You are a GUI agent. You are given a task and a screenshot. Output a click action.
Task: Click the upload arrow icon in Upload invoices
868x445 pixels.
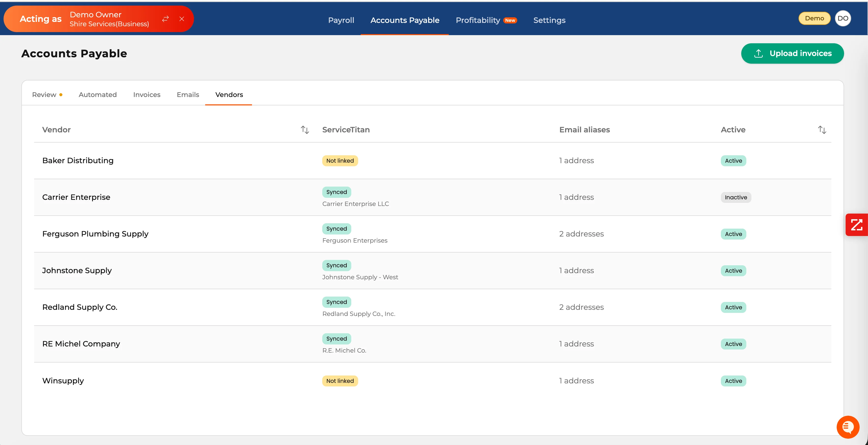pyautogui.click(x=758, y=54)
